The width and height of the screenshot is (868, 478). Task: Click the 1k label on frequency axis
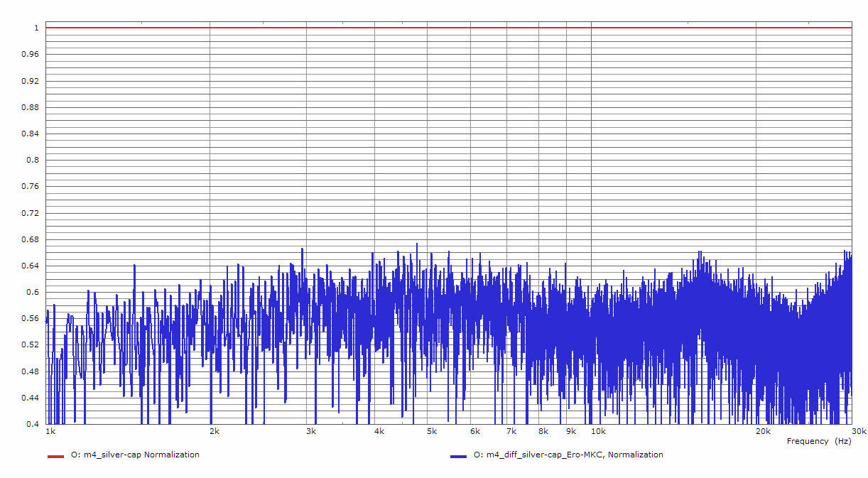pos(50,431)
